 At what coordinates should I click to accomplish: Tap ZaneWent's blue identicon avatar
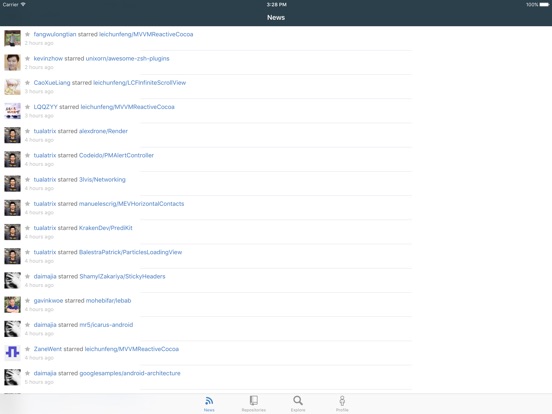tap(12, 353)
